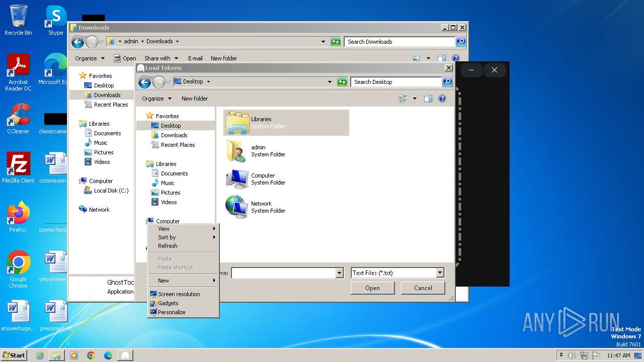Open Organize menu in Downloads window

pos(90,58)
